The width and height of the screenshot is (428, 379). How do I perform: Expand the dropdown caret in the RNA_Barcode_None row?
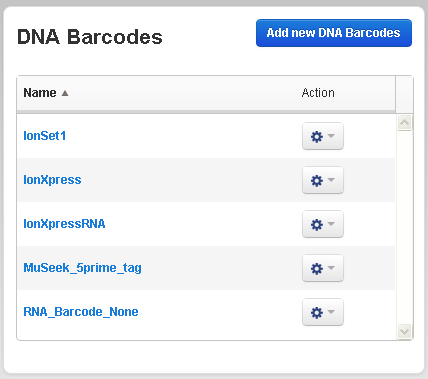331,311
